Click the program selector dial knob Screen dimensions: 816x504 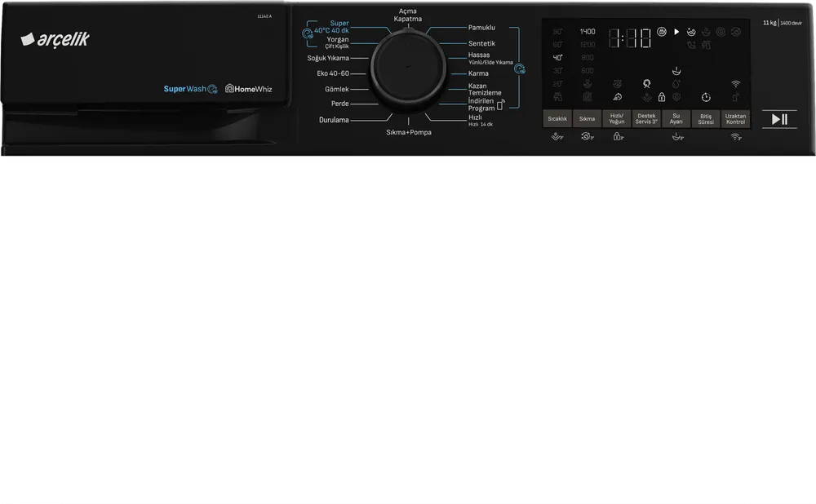[x=409, y=67]
